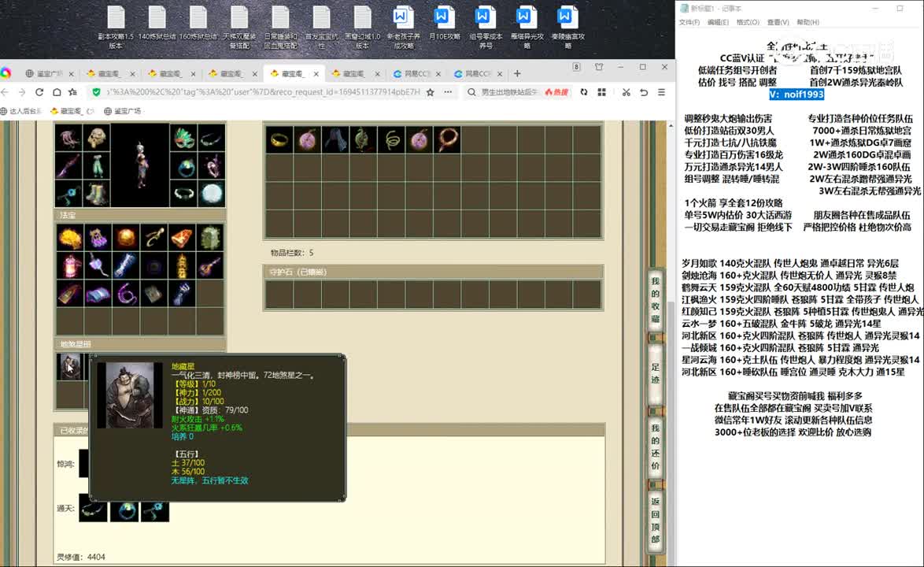Image resolution: width=924 pixels, height=567 pixels.
Task: Select the 140炼狱总结 desktop file
Action: (x=157, y=24)
